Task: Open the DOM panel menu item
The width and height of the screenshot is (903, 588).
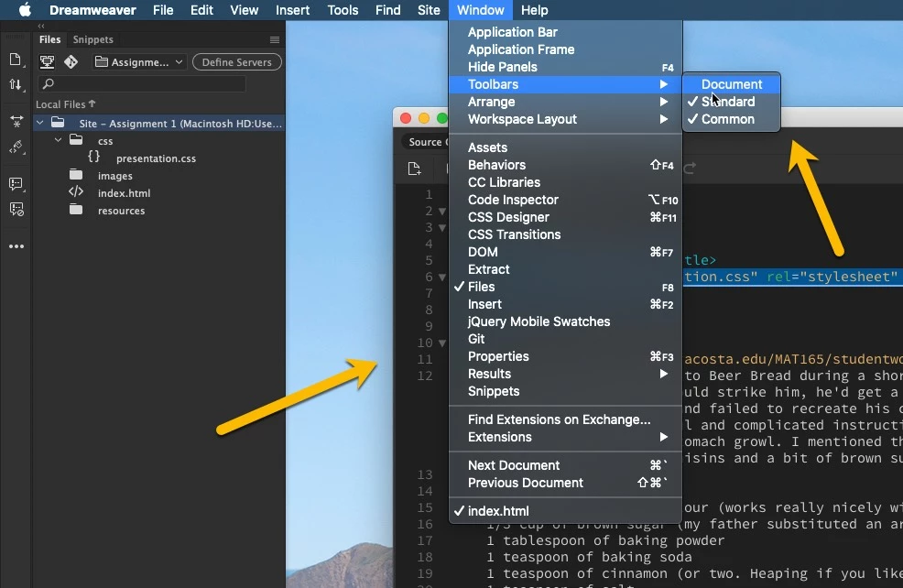Action: 565,252
